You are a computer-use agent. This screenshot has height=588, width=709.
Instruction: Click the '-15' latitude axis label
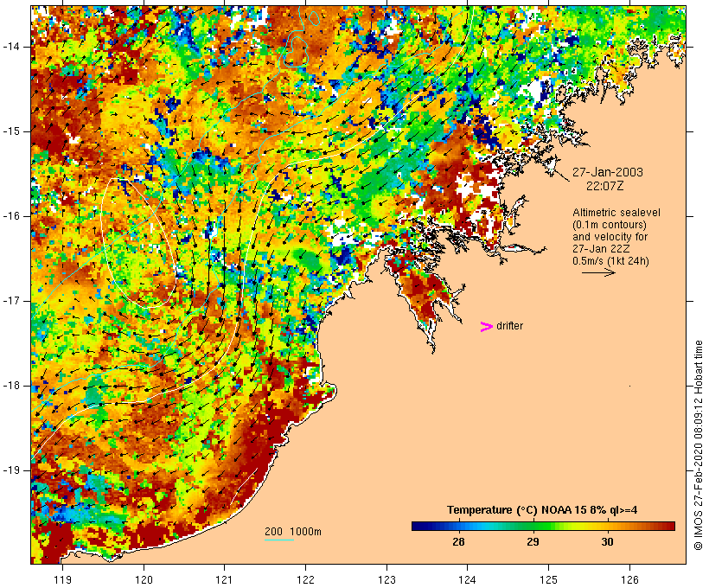click(11, 131)
